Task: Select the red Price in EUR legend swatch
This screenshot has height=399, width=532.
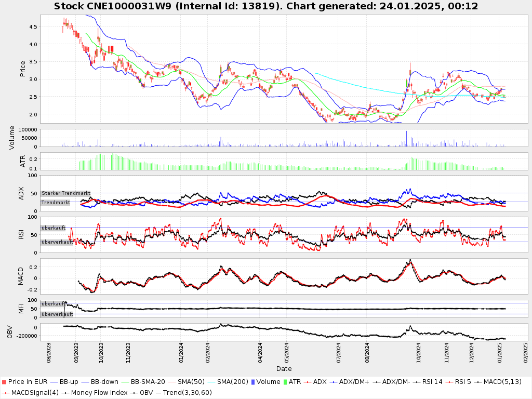Action: [x=4, y=382]
